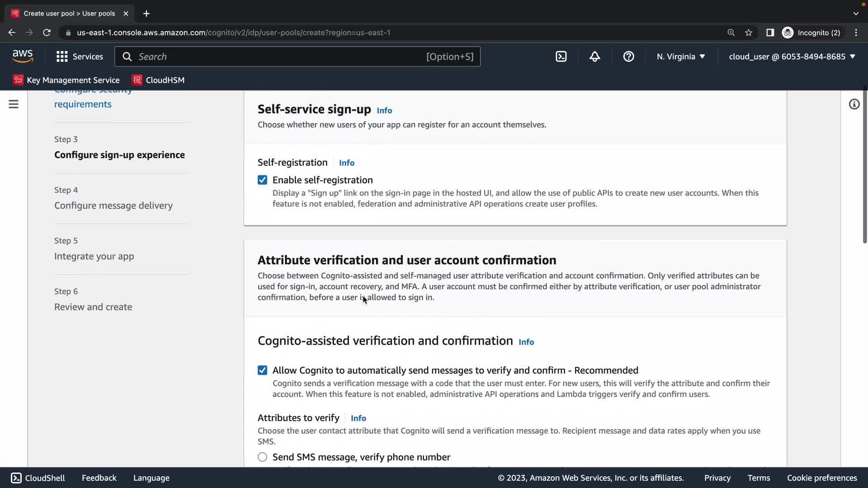
Task: Go to AWS console home logo
Action: tap(23, 56)
